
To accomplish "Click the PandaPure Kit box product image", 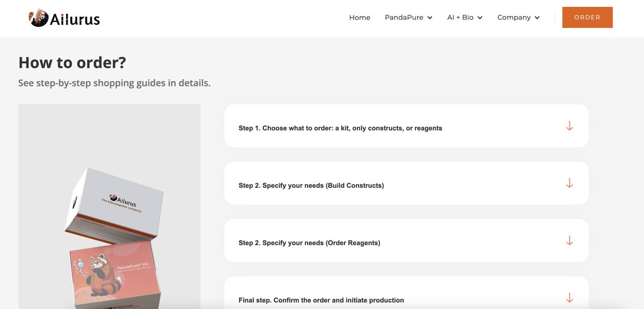I will 115,274.
